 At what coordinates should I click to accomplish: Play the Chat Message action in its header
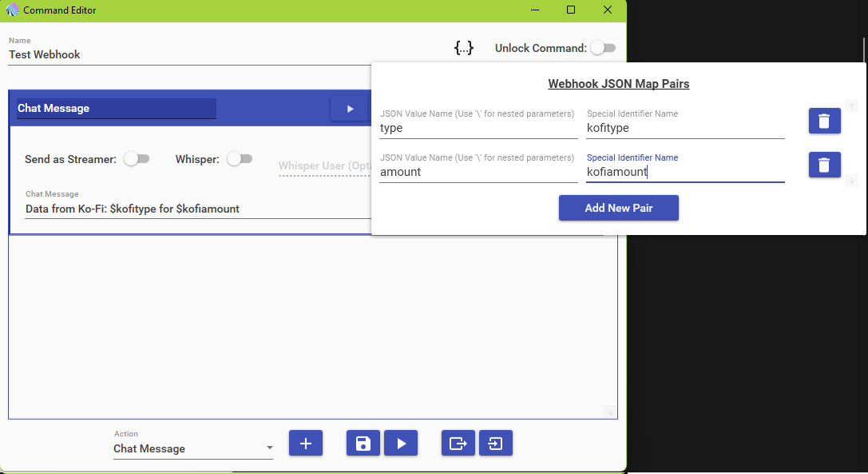pyautogui.click(x=350, y=109)
